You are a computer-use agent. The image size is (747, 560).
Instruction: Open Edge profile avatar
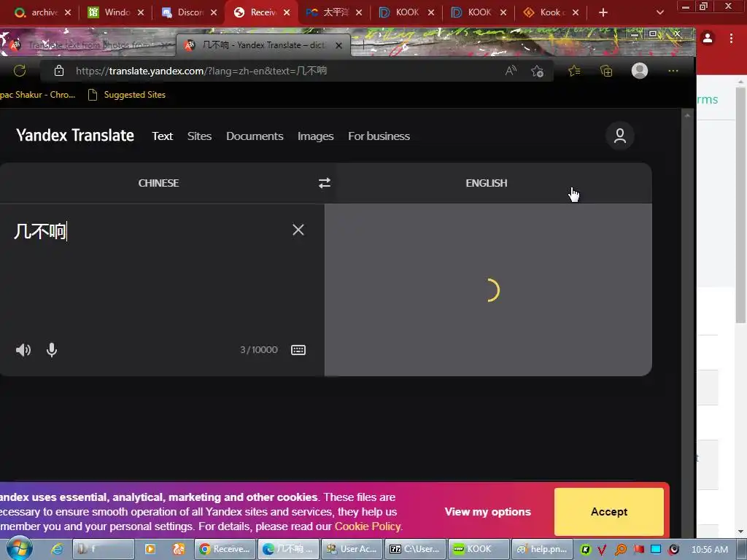pyautogui.click(x=639, y=71)
